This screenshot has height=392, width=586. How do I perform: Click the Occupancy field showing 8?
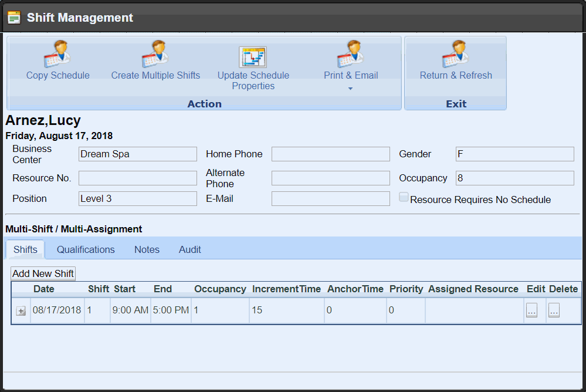pyautogui.click(x=515, y=178)
